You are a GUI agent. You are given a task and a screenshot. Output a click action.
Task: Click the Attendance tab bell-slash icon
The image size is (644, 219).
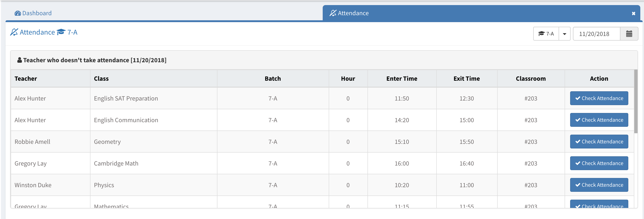pos(333,13)
